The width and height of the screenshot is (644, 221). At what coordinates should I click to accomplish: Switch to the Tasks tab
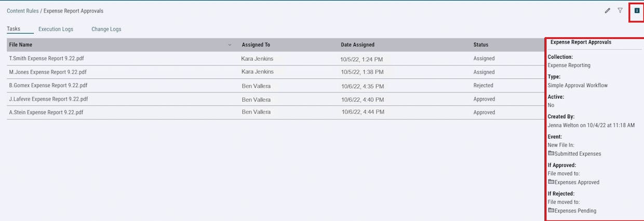coord(14,29)
